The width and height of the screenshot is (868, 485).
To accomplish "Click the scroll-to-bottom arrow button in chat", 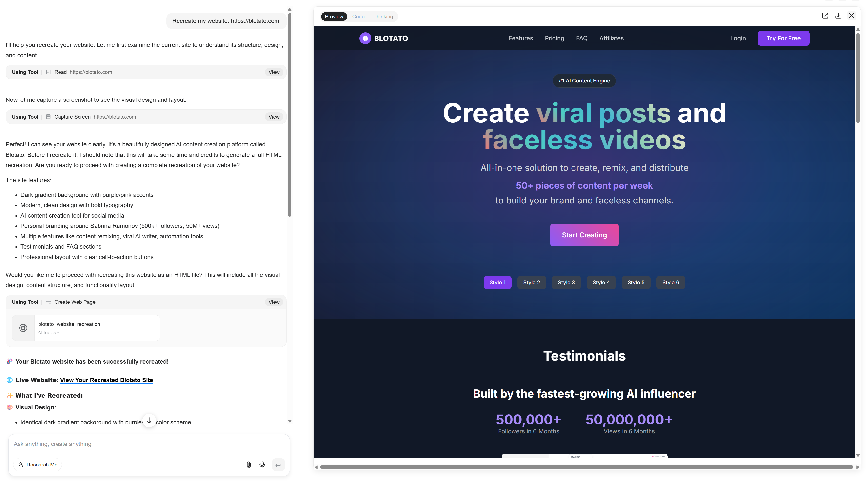I will (149, 420).
